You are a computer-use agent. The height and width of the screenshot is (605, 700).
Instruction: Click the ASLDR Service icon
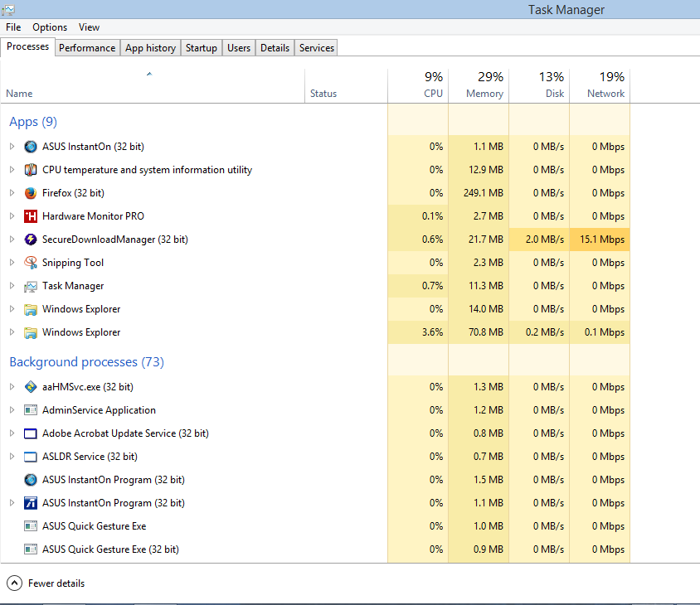31,457
